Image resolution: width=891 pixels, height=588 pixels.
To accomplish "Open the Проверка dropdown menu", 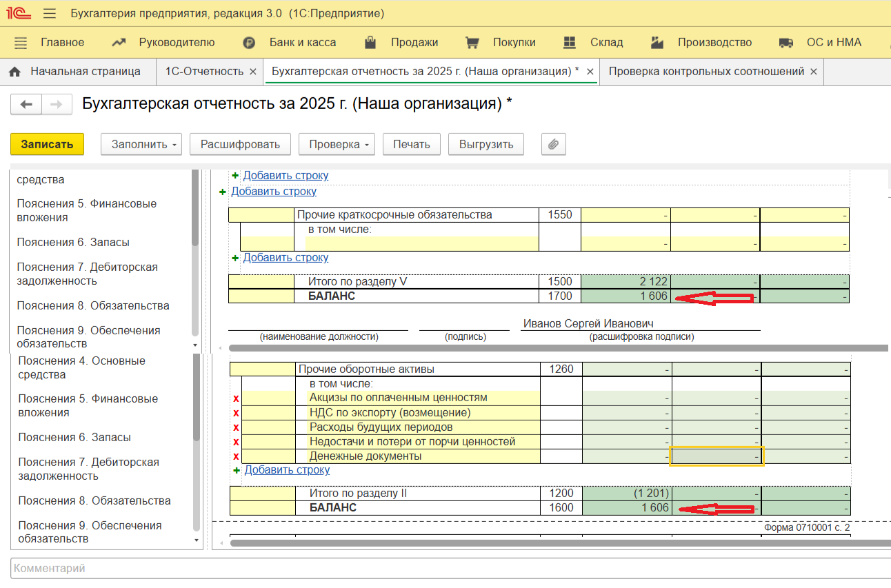I will (337, 144).
